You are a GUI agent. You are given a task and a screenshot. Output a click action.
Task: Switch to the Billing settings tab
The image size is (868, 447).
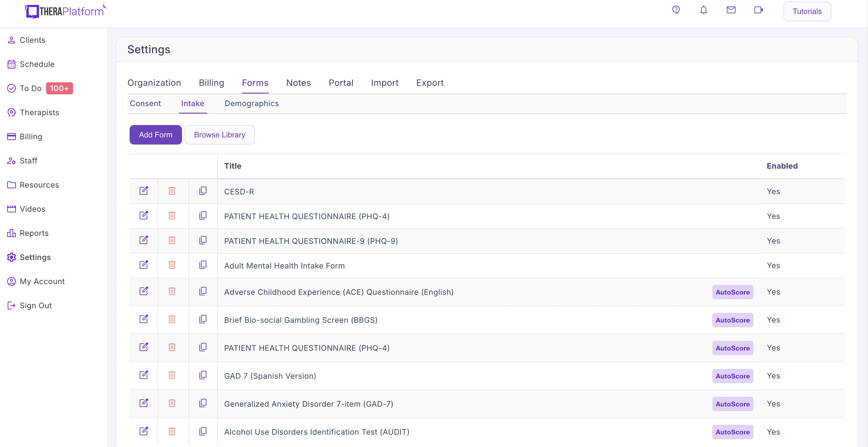pyautogui.click(x=211, y=83)
